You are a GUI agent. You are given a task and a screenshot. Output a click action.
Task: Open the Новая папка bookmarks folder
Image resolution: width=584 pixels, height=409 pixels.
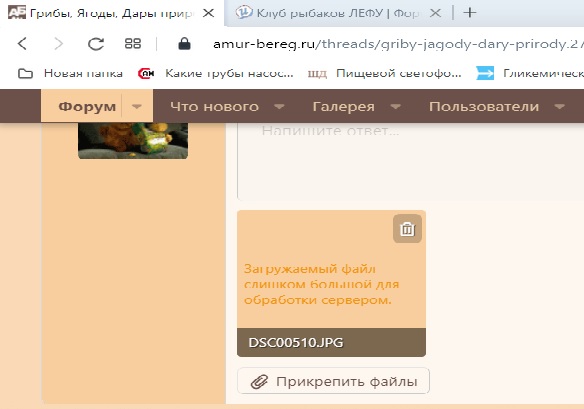[70, 73]
